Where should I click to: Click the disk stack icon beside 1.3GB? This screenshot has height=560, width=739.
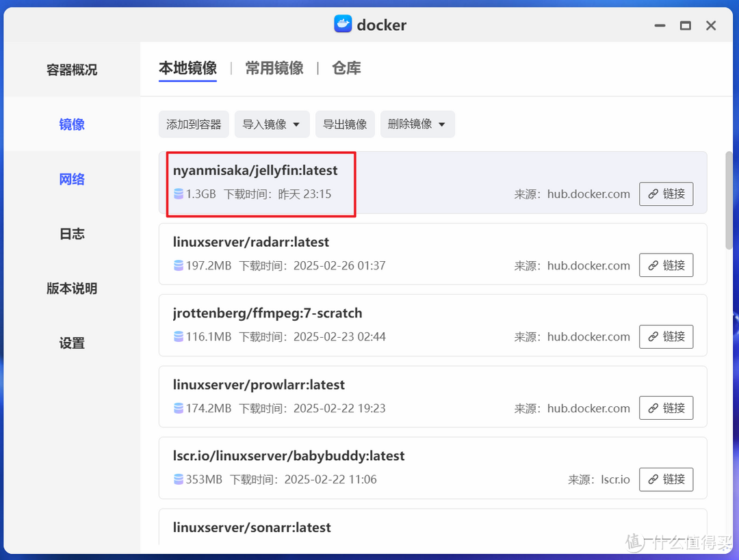[x=178, y=194]
